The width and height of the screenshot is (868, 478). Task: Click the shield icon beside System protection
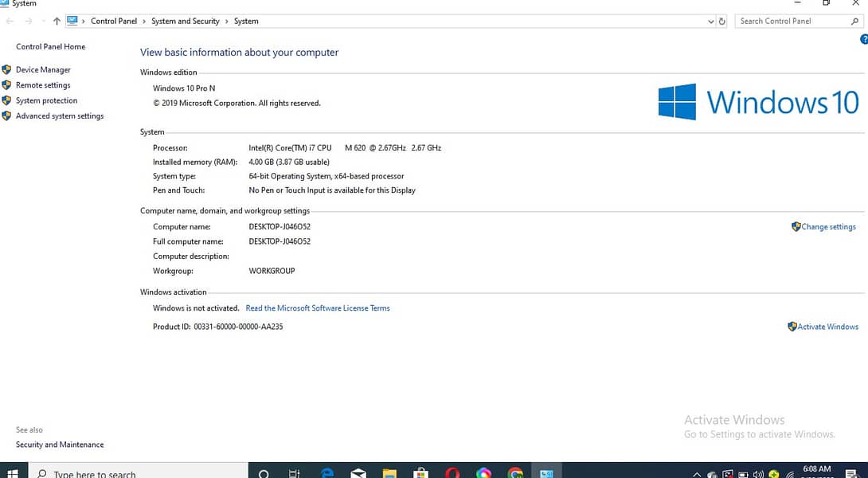click(6, 101)
